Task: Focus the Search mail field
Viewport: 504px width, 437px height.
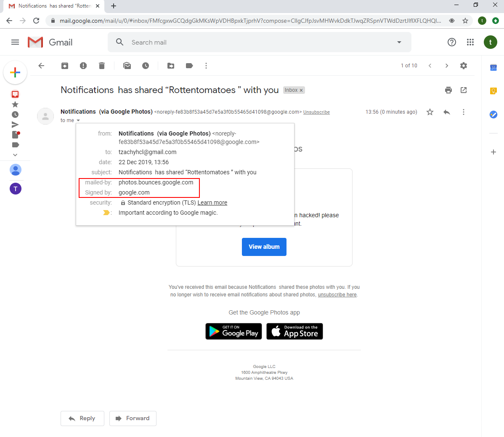Action: (x=260, y=42)
